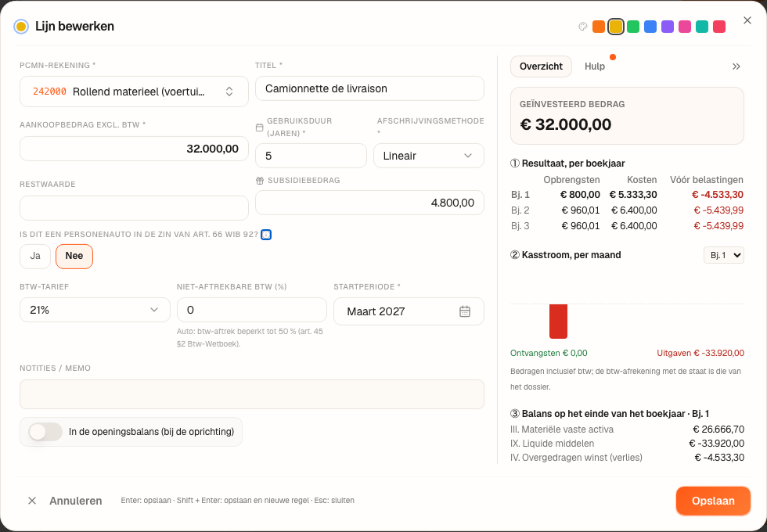
Task: Click the € 26.666,70 balance value
Action: (718, 430)
